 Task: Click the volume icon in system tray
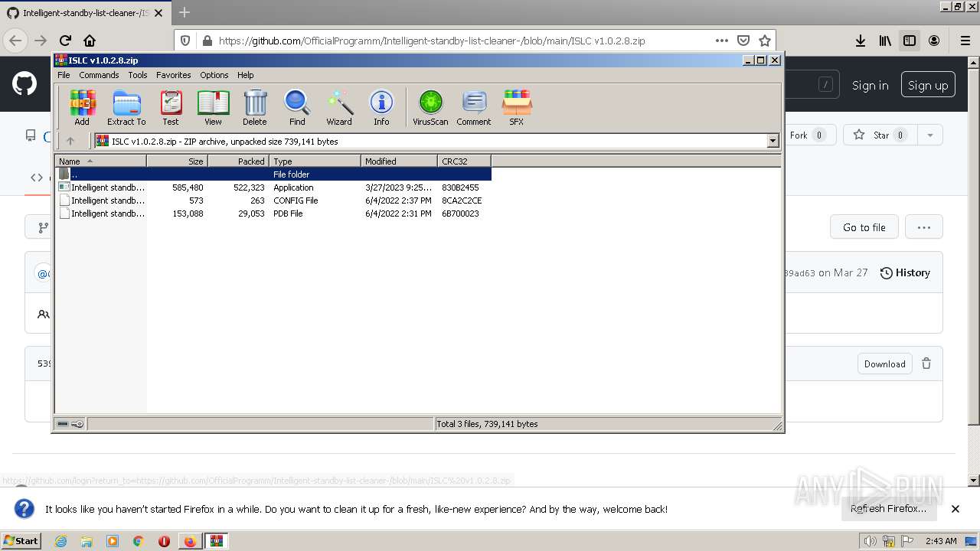(871, 541)
